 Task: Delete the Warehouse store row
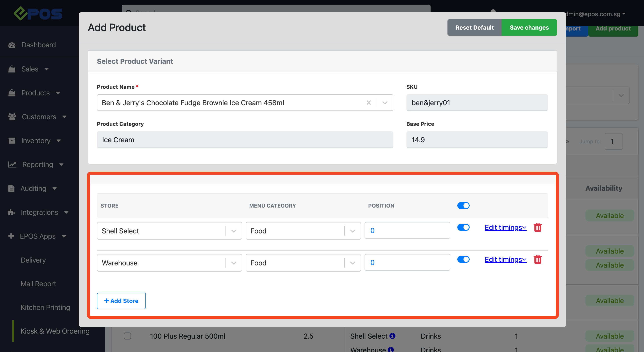coord(538,259)
